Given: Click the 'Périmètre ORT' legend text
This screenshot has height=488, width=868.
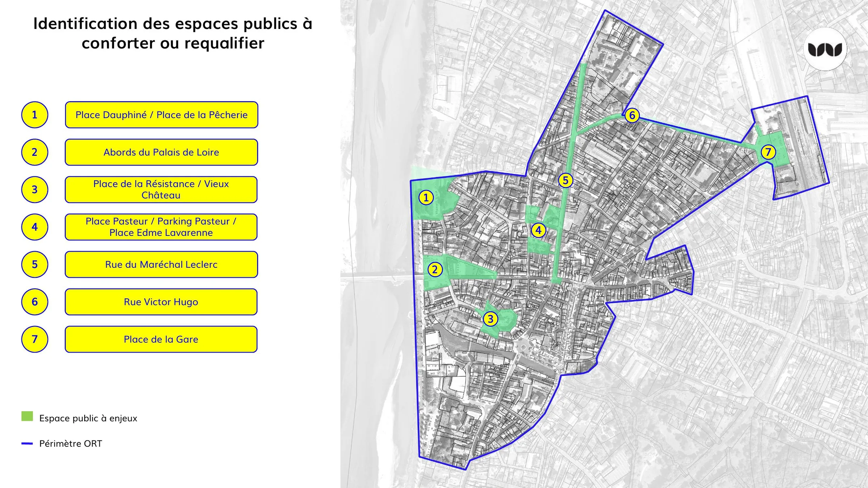Looking at the screenshot, I should click(x=71, y=444).
